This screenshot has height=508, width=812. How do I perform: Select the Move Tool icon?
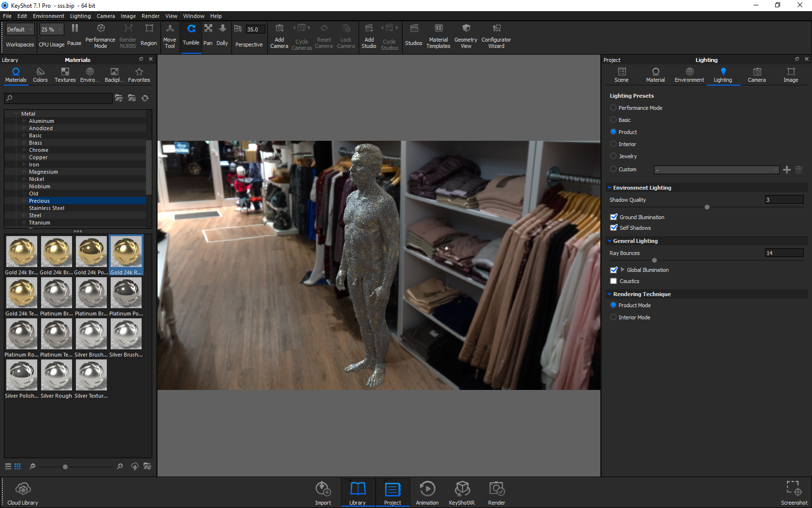point(170,29)
